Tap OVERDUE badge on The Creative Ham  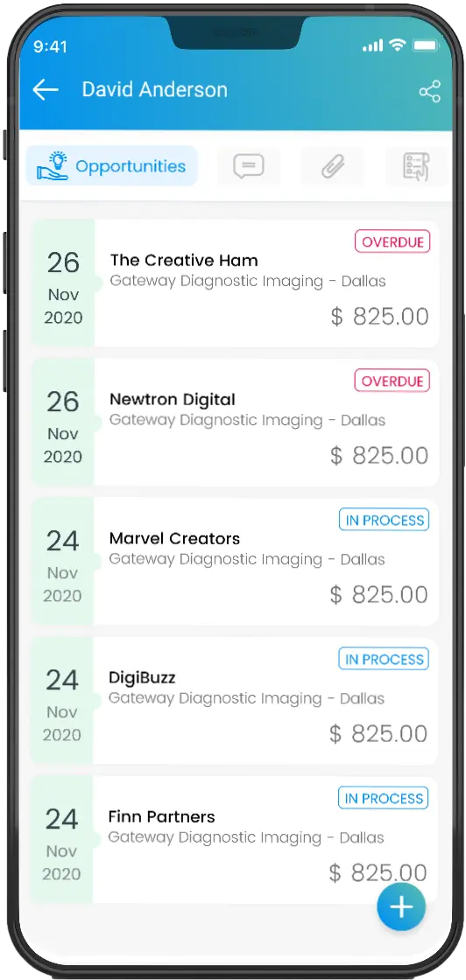click(x=392, y=241)
